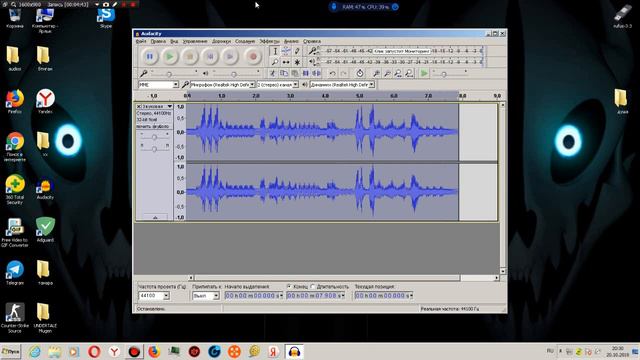This screenshot has width=640, height=360.
Task: Click the recording meter microphone icon
Action: [x=312, y=51]
